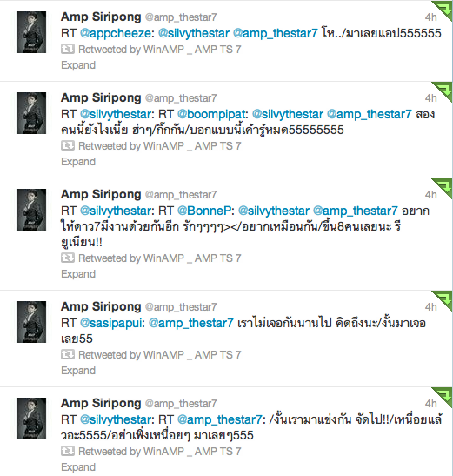Click retweet icon under the @sasipapui tweet
This screenshot has width=453, height=476.
(x=68, y=354)
